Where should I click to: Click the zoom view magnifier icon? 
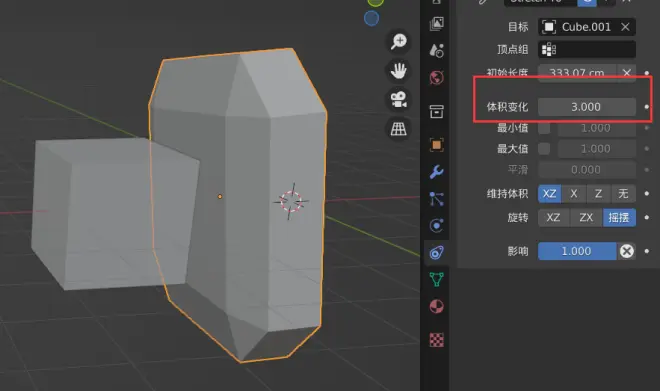[x=398, y=41]
